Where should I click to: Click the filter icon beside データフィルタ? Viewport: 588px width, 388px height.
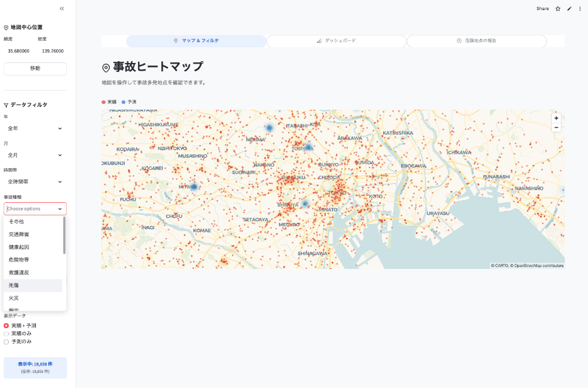coord(6,105)
